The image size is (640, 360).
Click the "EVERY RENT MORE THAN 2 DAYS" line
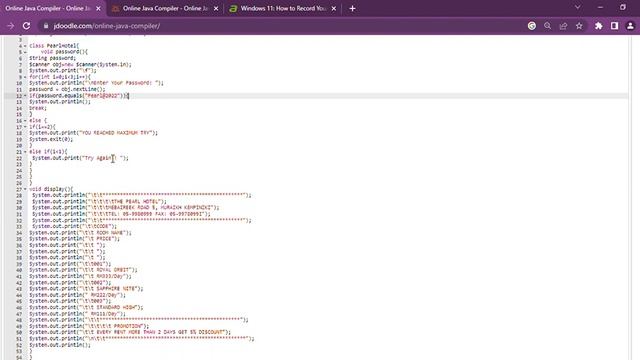[130, 333]
